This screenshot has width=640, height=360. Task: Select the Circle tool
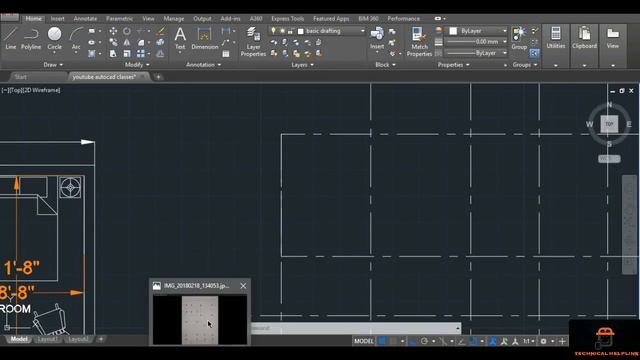pos(54,39)
